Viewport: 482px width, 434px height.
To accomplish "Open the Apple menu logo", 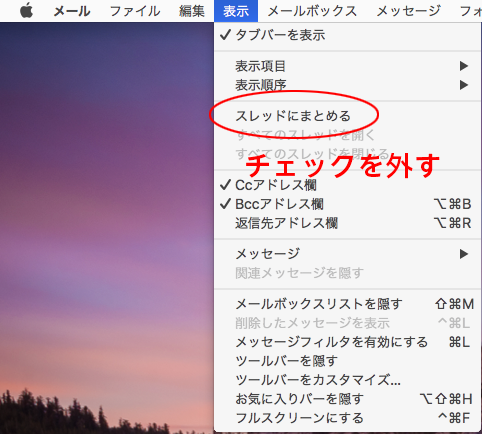I will [x=26, y=11].
